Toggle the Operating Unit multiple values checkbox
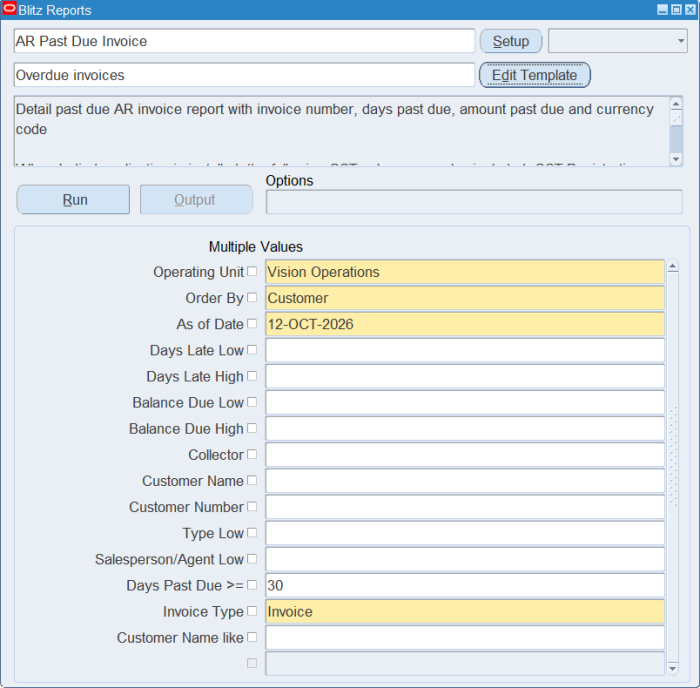 pos(252,271)
